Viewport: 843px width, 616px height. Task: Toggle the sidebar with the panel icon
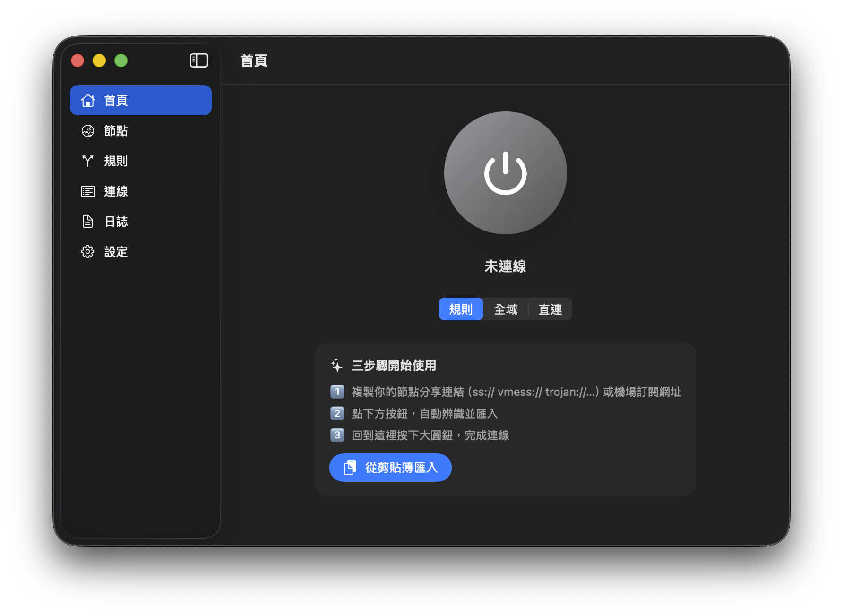click(x=199, y=60)
